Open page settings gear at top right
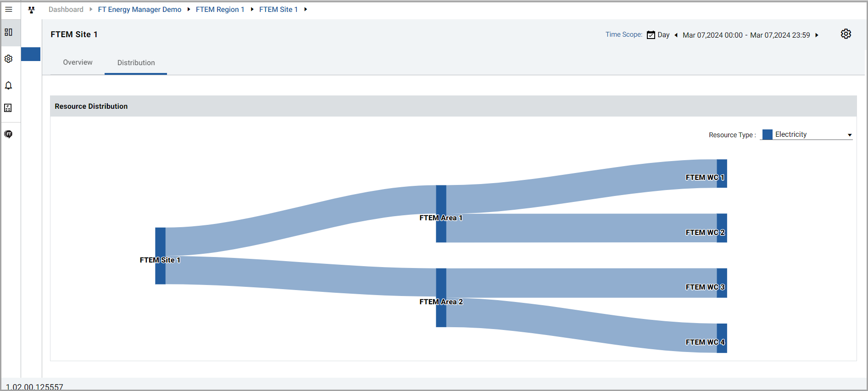The width and height of the screenshot is (868, 391). click(846, 34)
